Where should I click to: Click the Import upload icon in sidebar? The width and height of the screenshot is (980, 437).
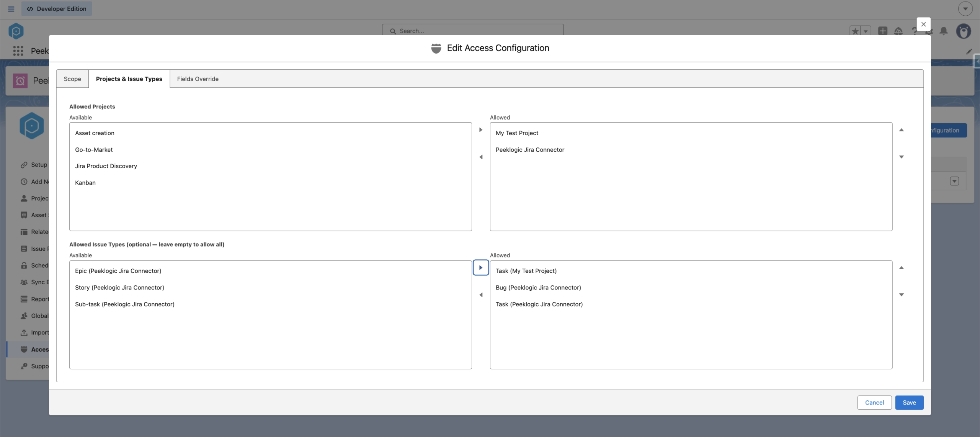(24, 332)
